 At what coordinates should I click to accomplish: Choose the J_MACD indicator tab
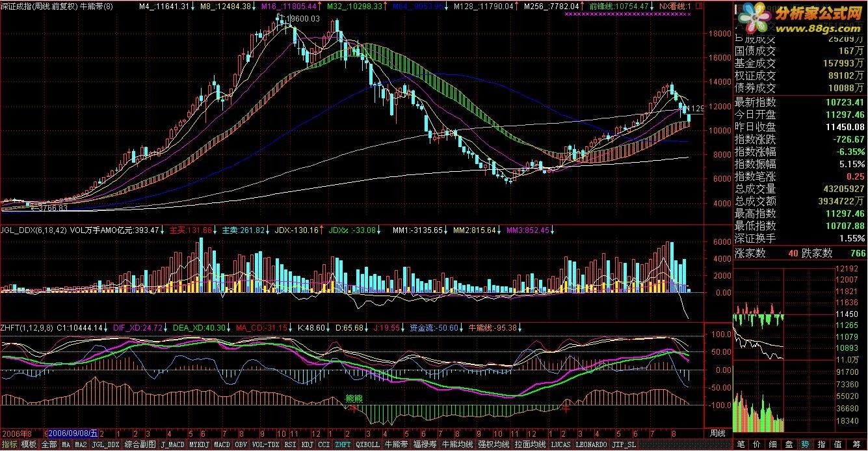point(172,444)
